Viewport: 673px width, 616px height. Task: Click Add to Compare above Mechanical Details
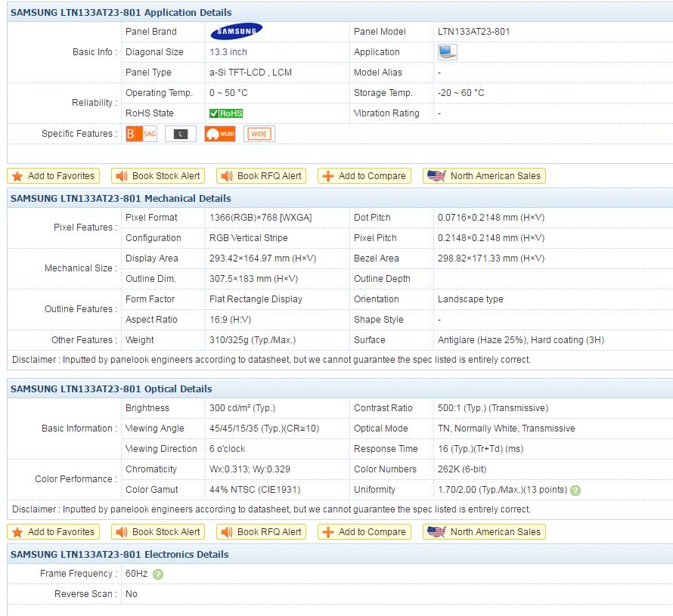point(364,176)
